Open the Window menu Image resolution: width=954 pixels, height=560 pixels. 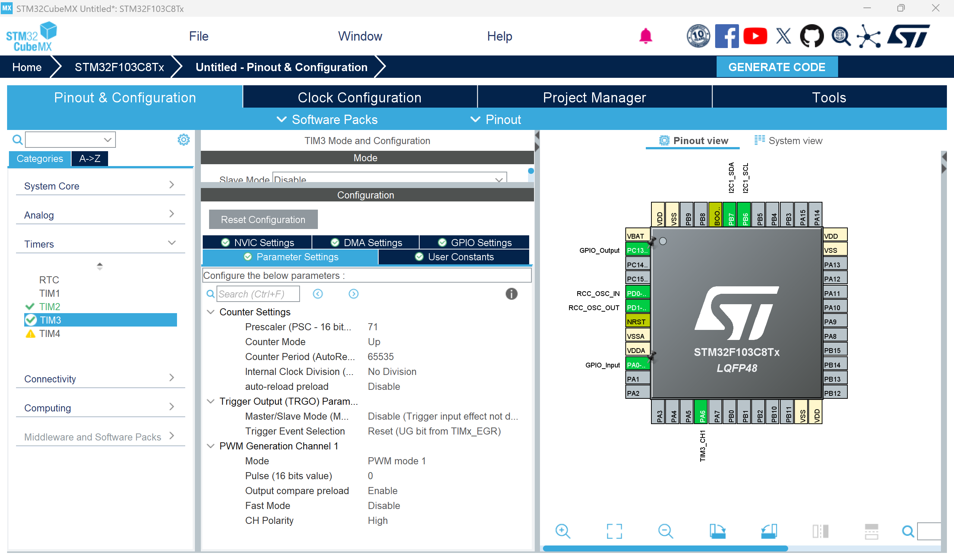pyautogui.click(x=360, y=36)
